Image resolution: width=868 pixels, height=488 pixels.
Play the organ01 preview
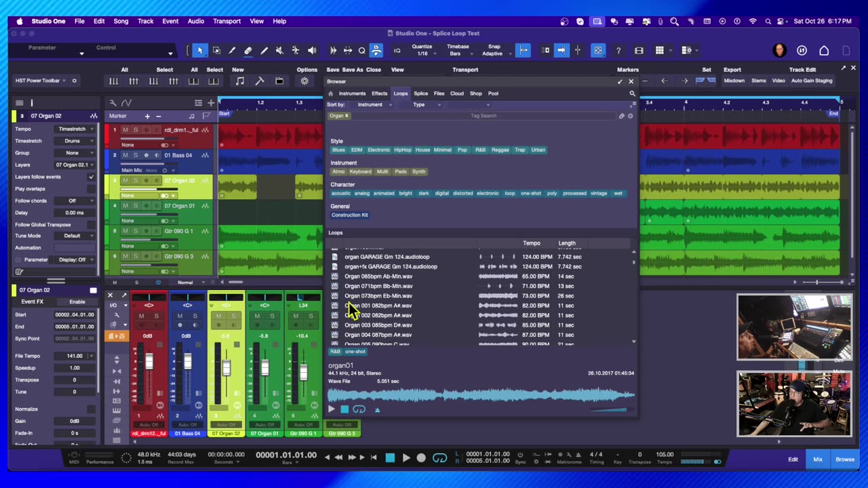332,409
